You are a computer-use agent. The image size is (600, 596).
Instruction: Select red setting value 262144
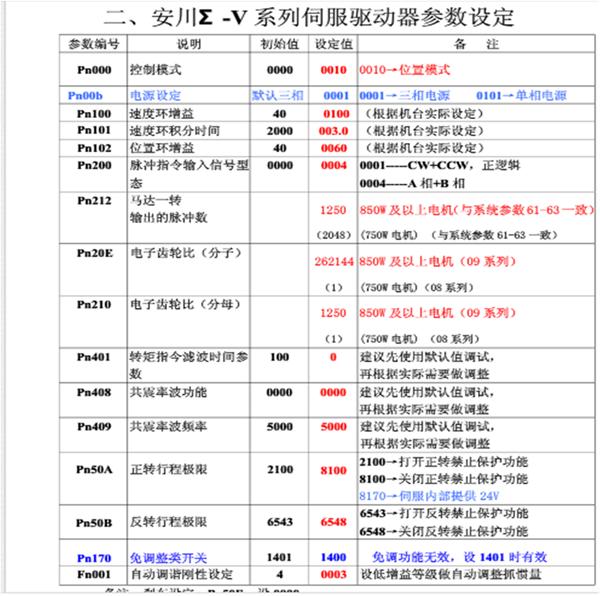point(334,262)
